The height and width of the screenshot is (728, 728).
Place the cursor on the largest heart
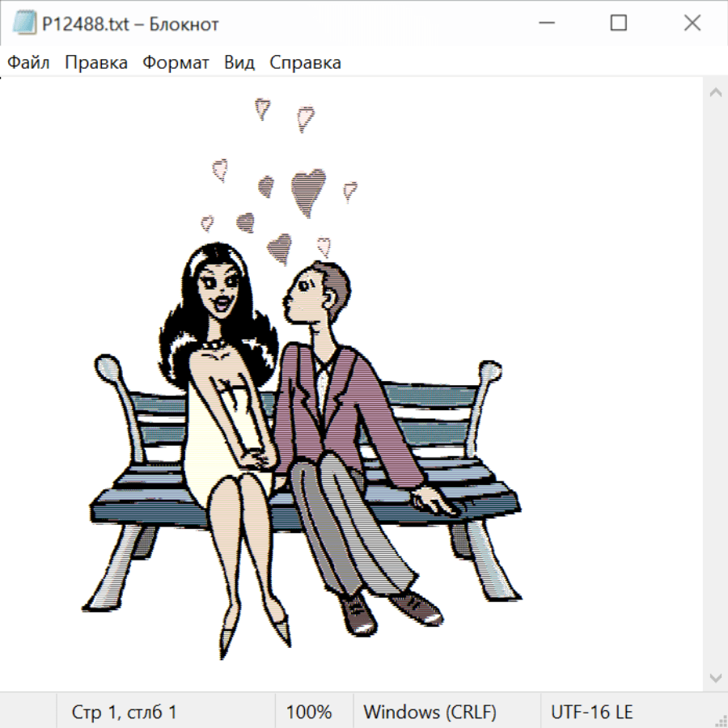(308, 191)
